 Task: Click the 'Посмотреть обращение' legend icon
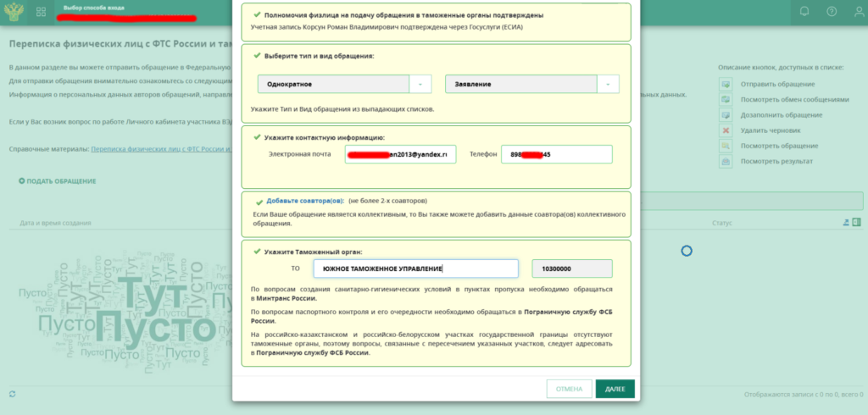point(726,146)
